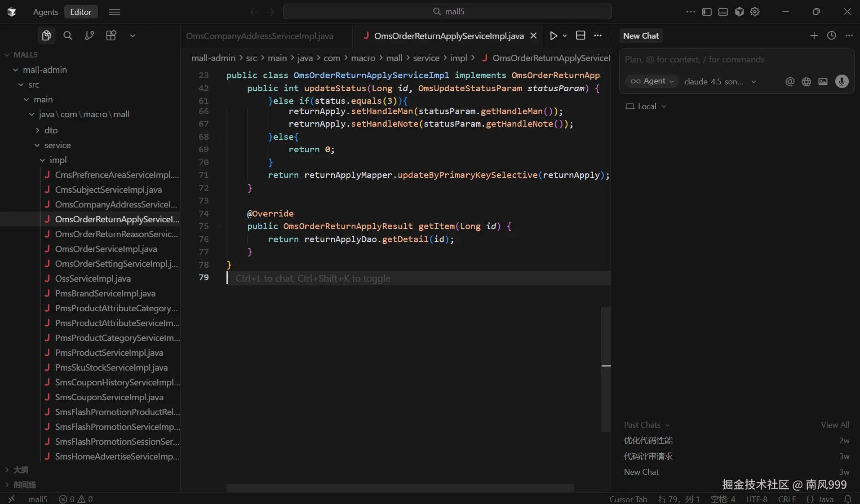Open the Search icon in sidebar toolbar

(68, 35)
